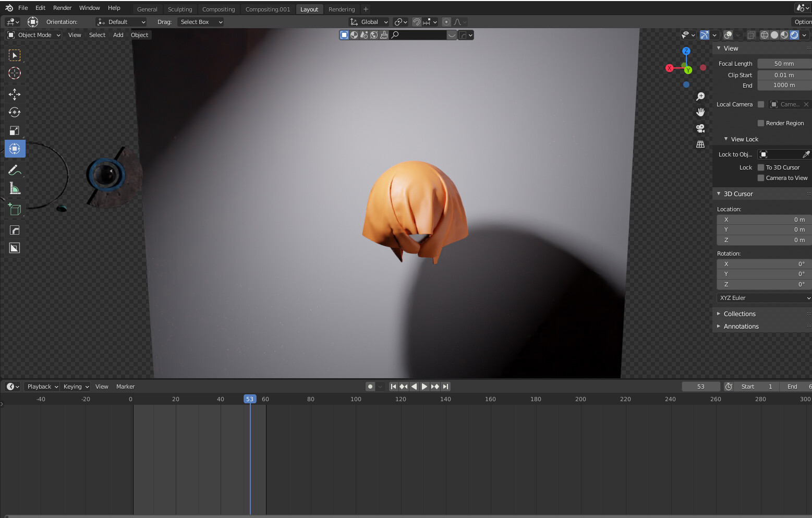This screenshot has height=518, width=812.
Task: Select the Rotate tool
Action: pyautogui.click(x=15, y=112)
